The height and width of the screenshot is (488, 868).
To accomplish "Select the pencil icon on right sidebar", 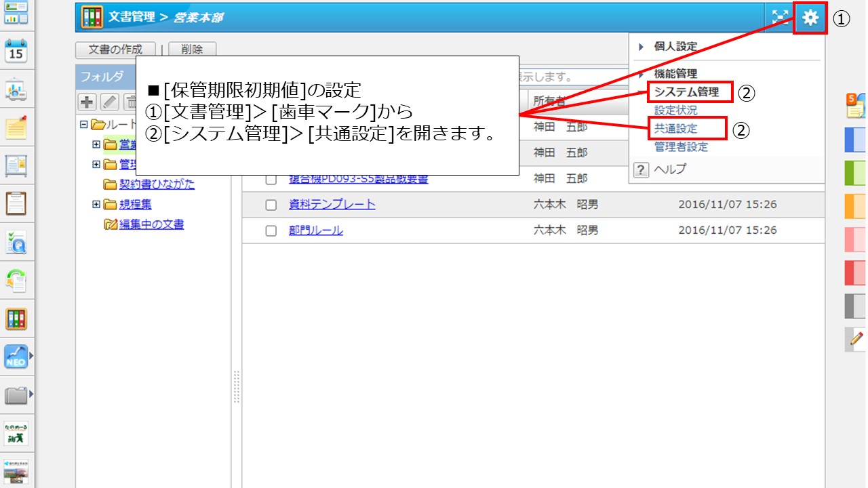I will 854,339.
